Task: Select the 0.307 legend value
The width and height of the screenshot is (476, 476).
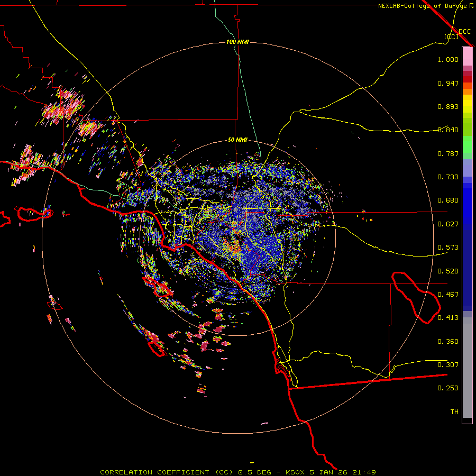Action: pyautogui.click(x=448, y=365)
